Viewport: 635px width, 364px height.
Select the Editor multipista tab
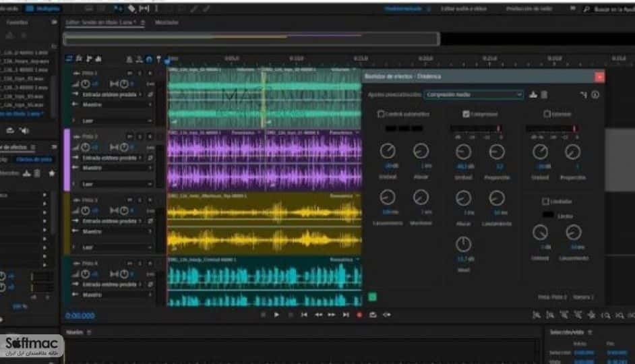pos(105,22)
